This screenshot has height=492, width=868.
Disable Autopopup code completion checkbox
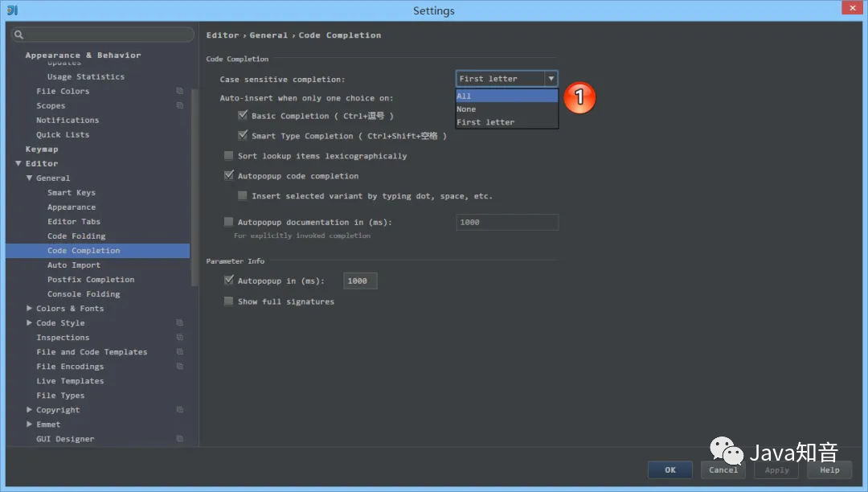[x=228, y=175]
